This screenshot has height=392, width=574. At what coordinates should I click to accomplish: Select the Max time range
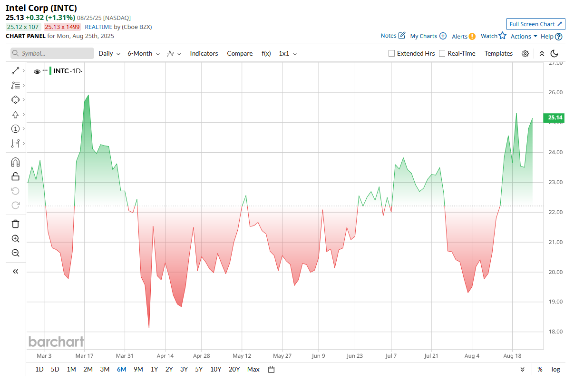(253, 369)
